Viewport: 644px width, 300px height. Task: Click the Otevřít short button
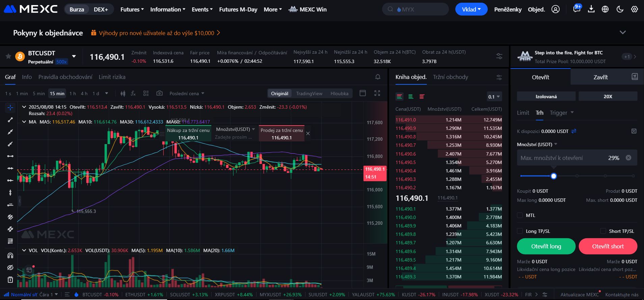608,246
